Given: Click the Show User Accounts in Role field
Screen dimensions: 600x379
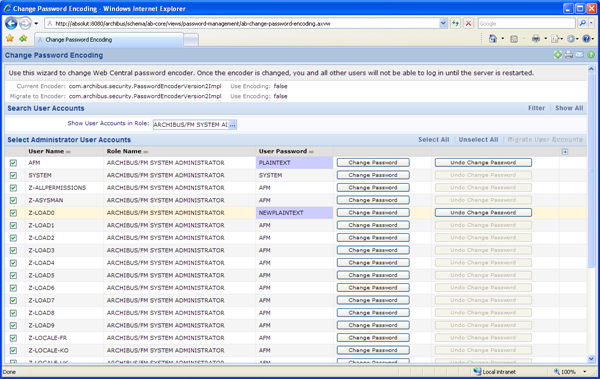Looking at the screenshot, I should pos(191,125).
